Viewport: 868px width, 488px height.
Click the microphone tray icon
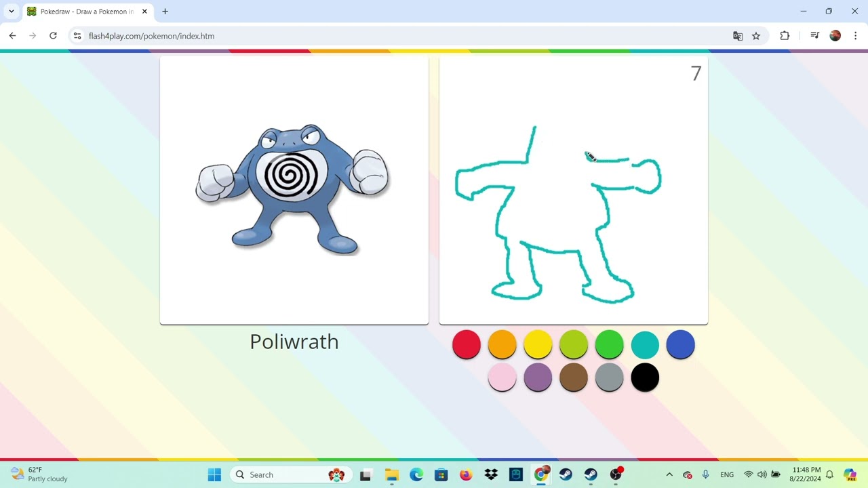coord(706,474)
